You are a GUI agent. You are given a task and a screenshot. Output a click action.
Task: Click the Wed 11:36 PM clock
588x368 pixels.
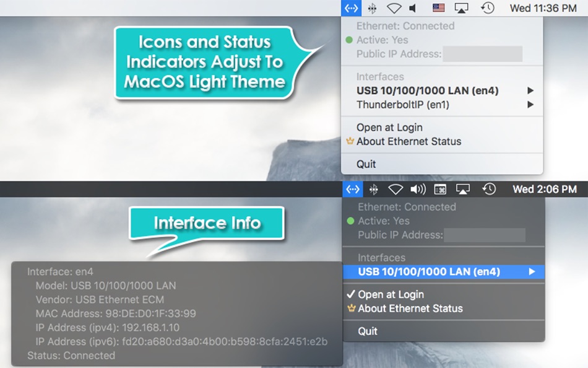click(x=543, y=8)
